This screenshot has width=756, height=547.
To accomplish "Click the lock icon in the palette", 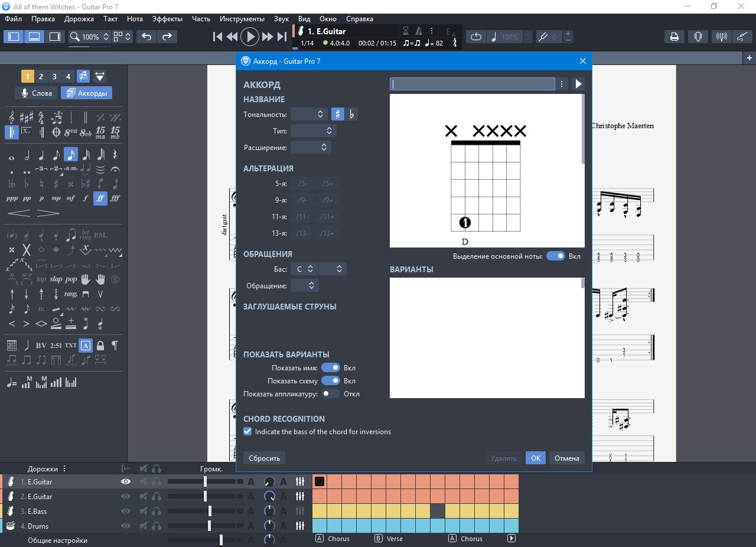I will 100,345.
